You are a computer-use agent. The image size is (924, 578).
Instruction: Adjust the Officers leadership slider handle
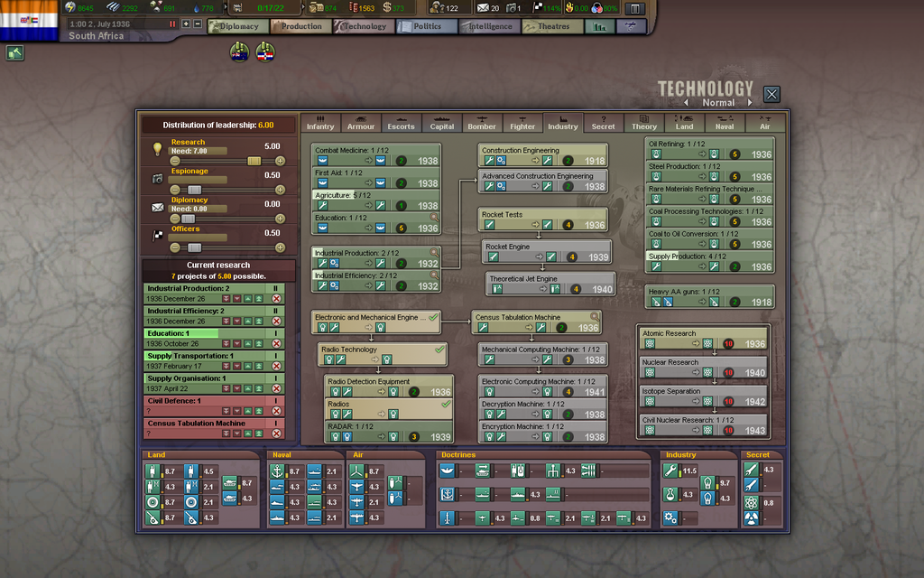(195, 247)
